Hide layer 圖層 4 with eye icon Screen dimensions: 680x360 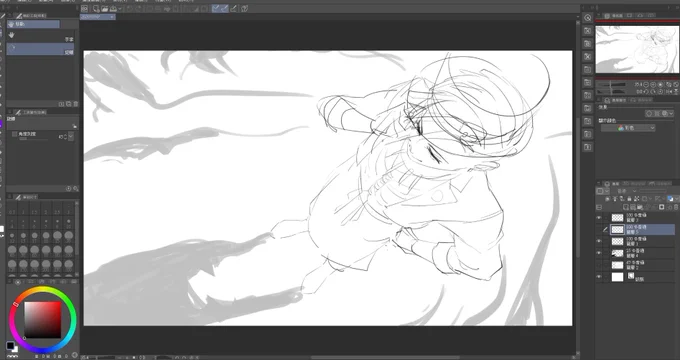[x=599, y=253]
